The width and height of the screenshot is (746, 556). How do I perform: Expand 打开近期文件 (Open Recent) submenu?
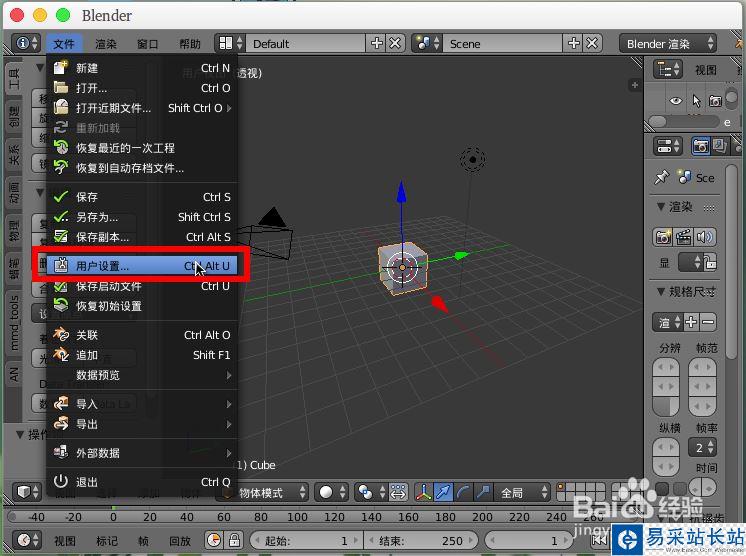[141, 108]
